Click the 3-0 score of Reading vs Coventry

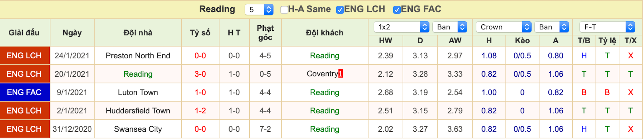tap(200, 74)
